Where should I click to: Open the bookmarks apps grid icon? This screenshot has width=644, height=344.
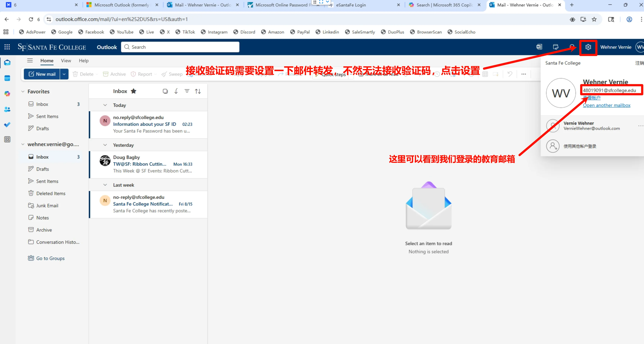pos(6,32)
